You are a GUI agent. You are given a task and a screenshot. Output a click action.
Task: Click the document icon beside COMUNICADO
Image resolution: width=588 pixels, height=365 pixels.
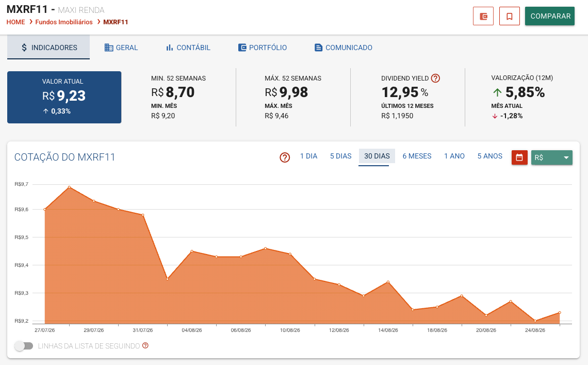click(318, 47)
